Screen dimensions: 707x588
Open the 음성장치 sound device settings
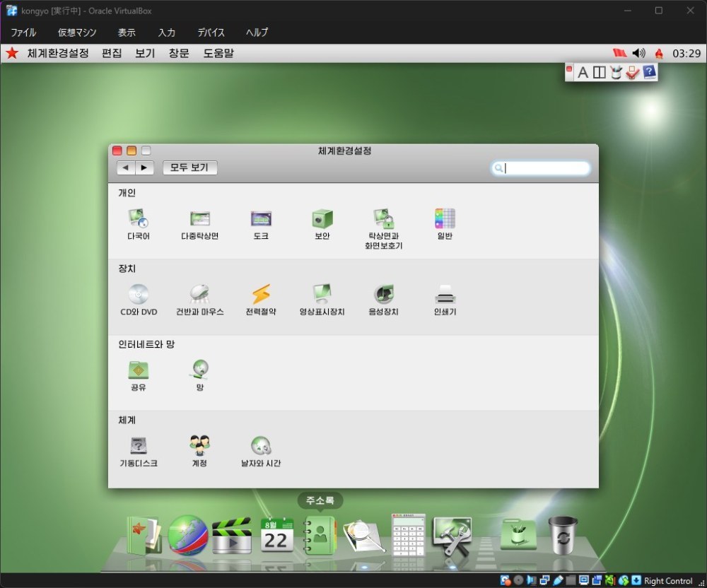(384, 300)
